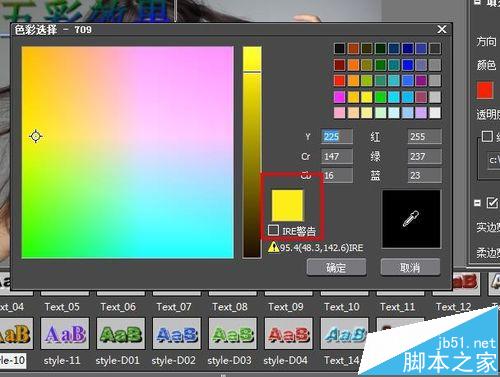Click the Text_08 style label
Image resolution: width=500 pixels, height=377 pixels.
pos(230,307)
